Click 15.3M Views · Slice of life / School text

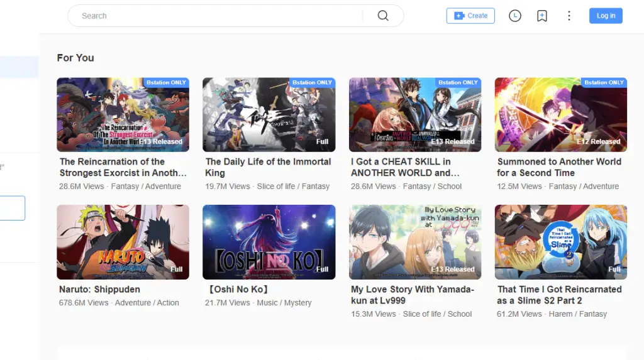pos(411,314)
